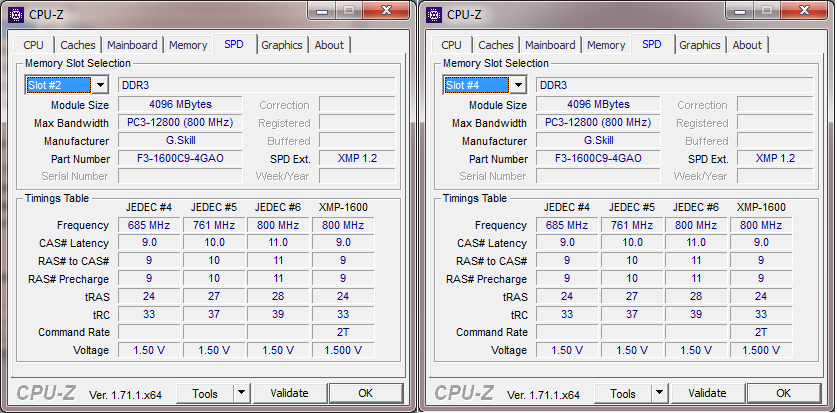
Task: Minimize the left CPU-Z window
Action: (x=322, y=11)
